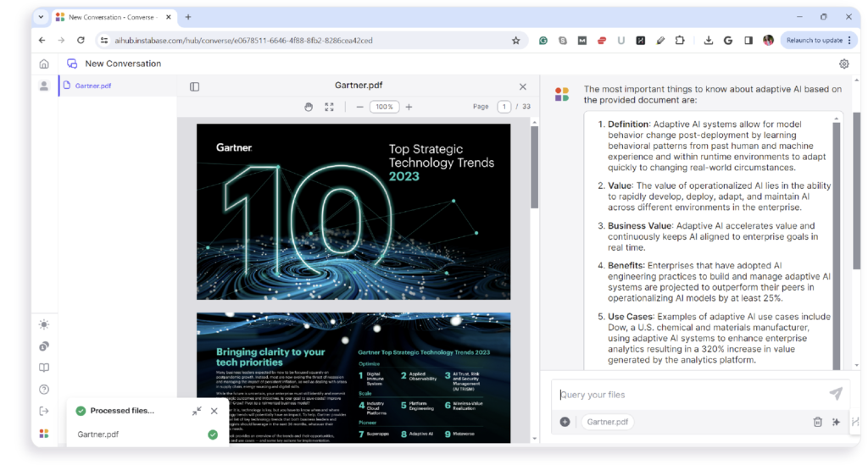This screenshot has width=868, height=476.
Task: Click browser back arrow
Action: (42, 41)
